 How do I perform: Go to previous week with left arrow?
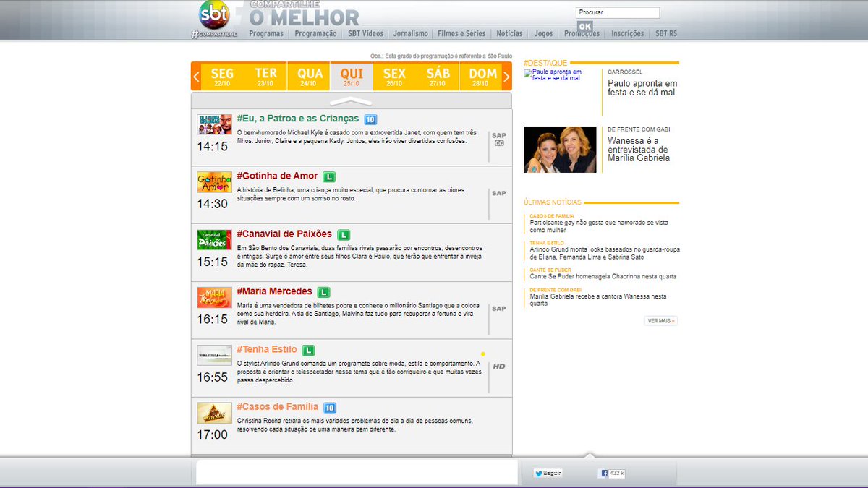tap(196, 76)
